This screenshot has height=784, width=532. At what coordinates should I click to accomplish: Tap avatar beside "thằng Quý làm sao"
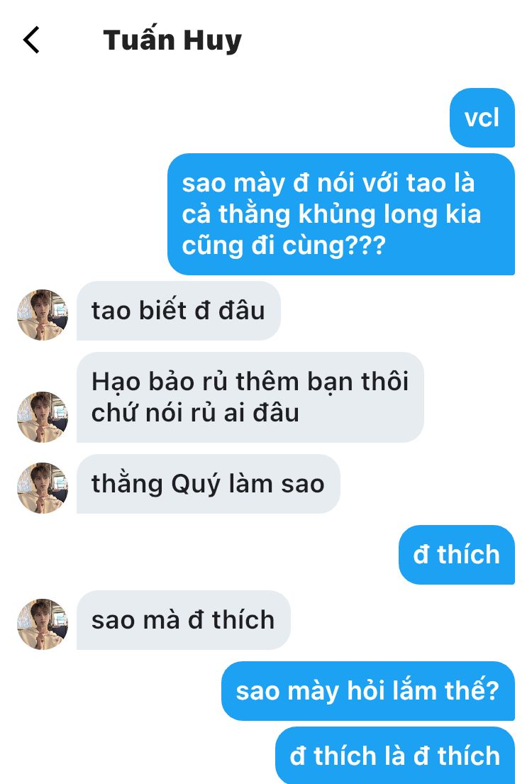point(43,487)
